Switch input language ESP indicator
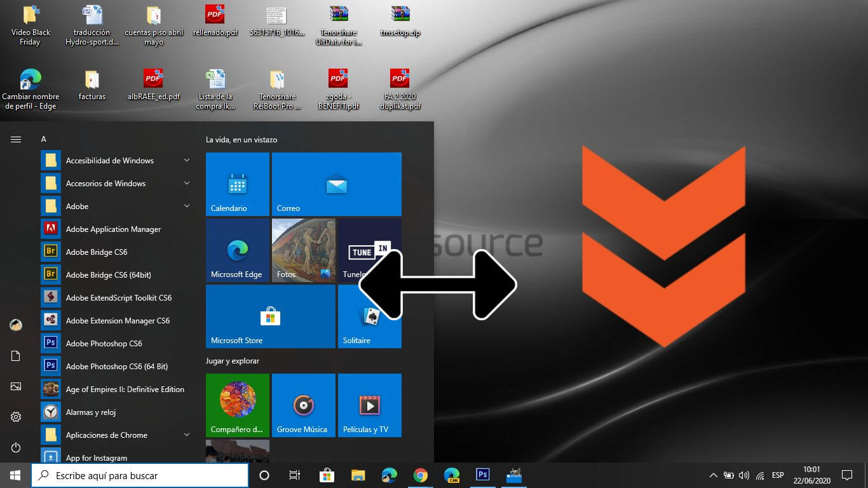 [x=778, y=475]
